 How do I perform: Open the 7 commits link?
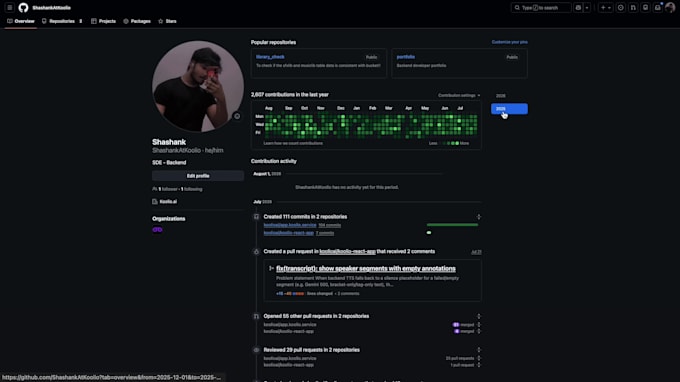[325, 233]
